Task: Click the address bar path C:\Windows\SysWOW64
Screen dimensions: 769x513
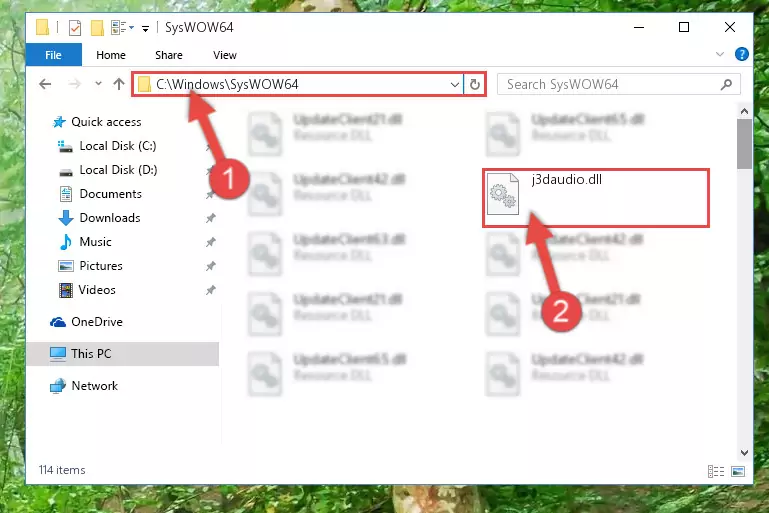Action: (x=227, y=84)
